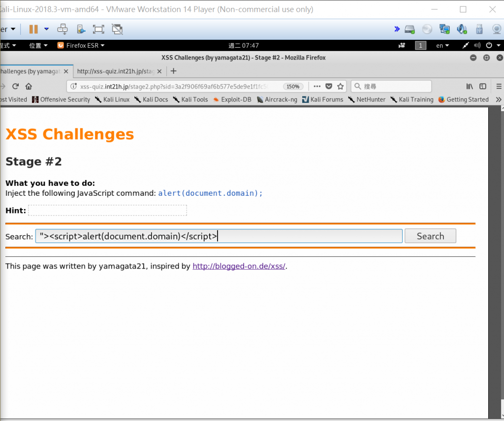Show more bookmarks overflow chevron

499,99
